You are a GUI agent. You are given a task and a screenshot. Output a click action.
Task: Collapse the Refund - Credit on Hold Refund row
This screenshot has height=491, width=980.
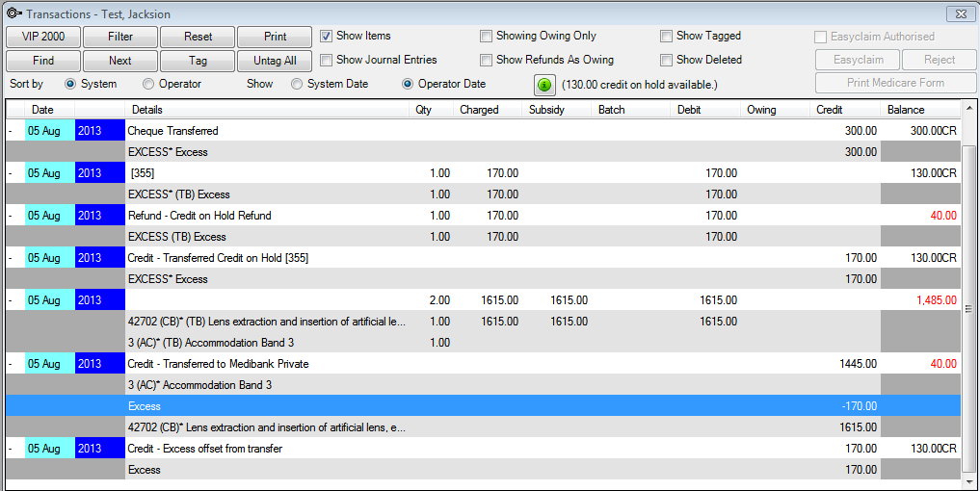pos(10,216)
